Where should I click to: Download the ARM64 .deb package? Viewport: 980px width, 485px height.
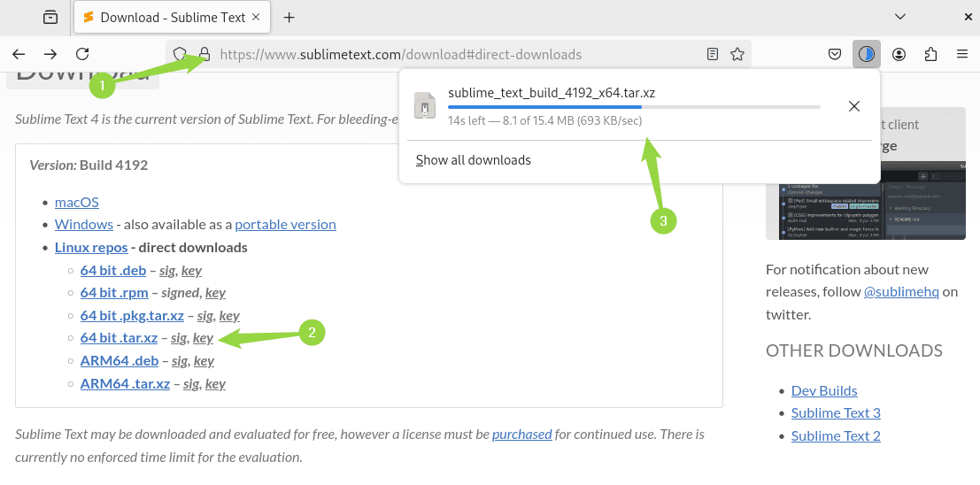click(x=120, y=360)
